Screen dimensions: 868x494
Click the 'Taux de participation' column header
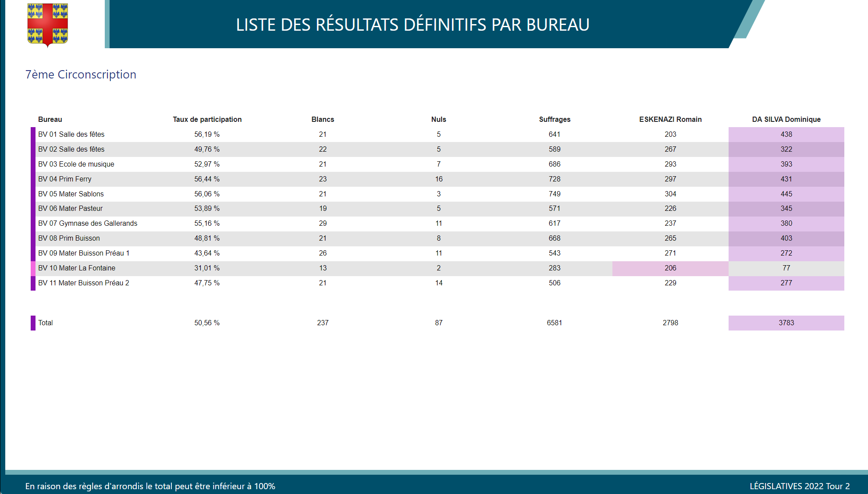[x=207, y=119]
